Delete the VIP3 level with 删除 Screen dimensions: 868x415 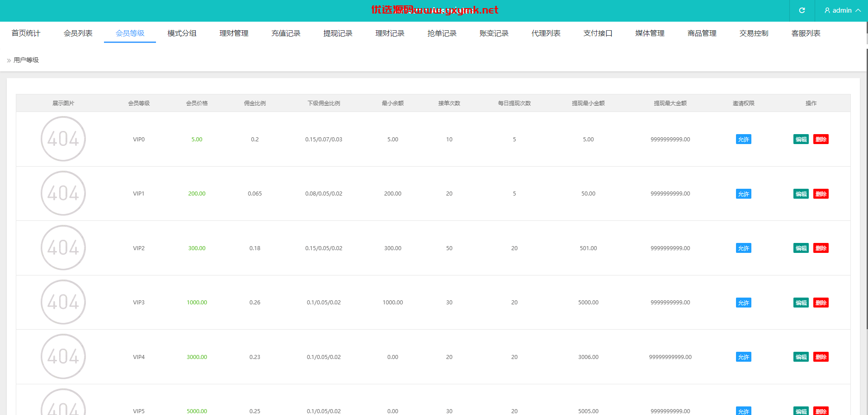(821, 303)
